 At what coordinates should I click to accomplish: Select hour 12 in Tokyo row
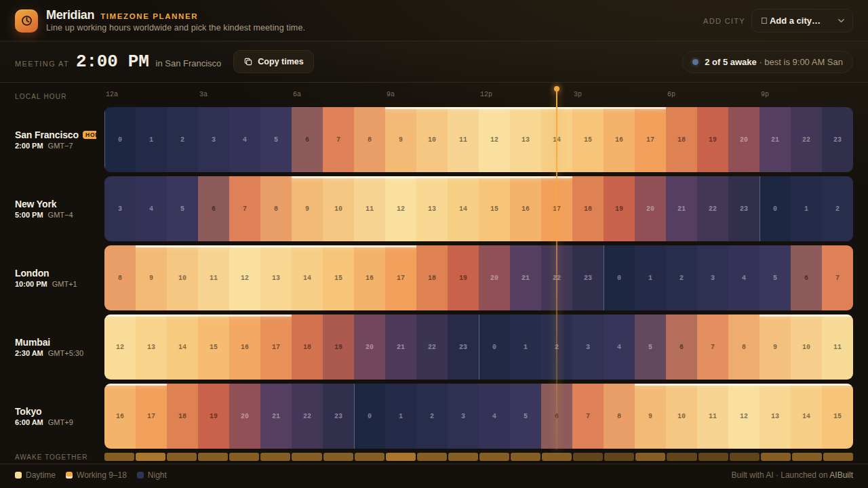pos(744,416)
